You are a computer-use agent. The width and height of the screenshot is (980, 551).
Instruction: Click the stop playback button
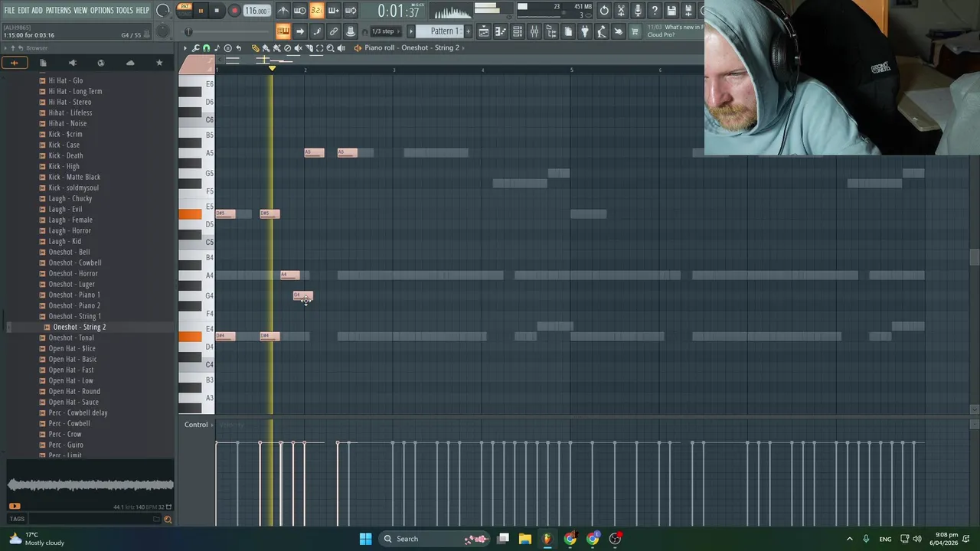[x=217, y=11]
